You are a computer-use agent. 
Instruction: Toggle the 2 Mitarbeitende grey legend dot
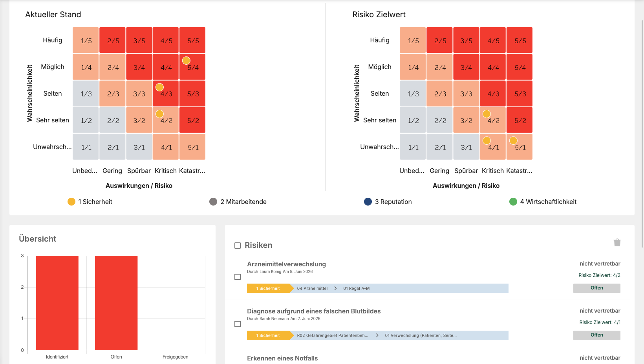(x=213, y=202)
